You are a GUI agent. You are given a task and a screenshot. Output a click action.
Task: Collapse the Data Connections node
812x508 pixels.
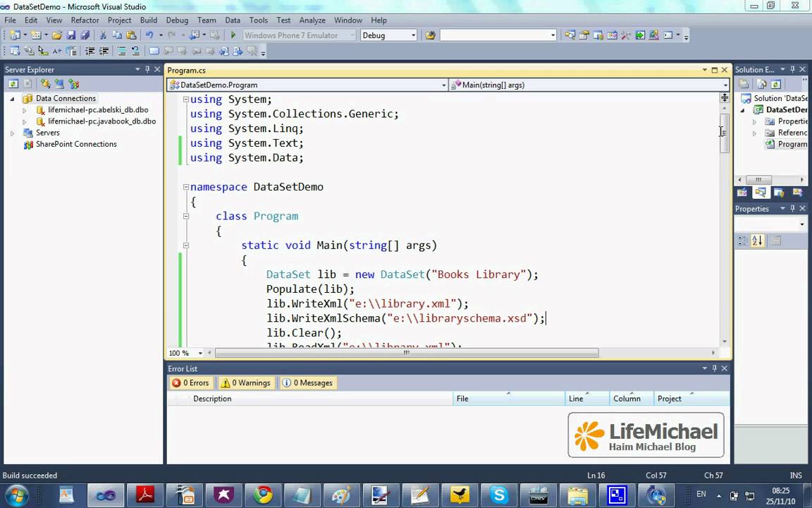tap(13, 99)
